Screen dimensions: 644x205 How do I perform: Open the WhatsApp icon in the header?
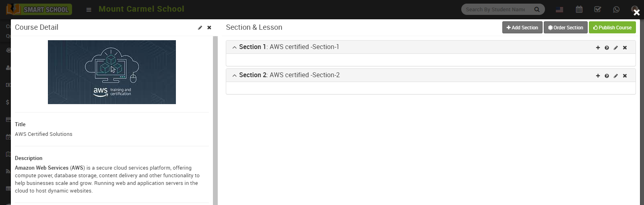click(616, 9)
